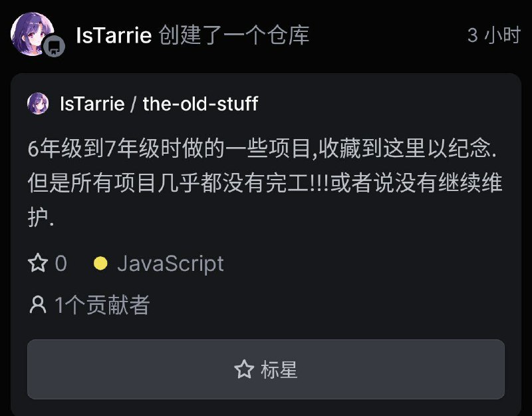Image resolution: width=532 pixels, height=416 pixels.
Task: Click the contributor person icon
Action: coord(35,304)
